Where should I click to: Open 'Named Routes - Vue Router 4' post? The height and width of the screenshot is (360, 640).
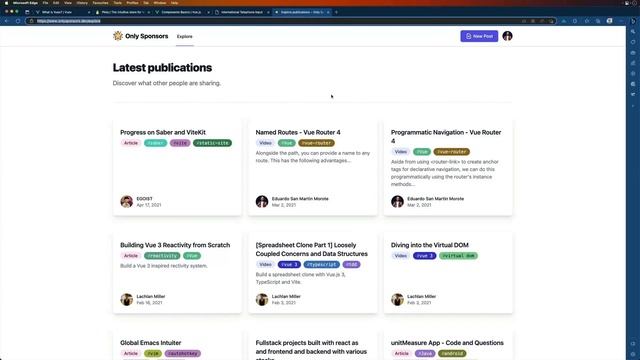point(298,132)
